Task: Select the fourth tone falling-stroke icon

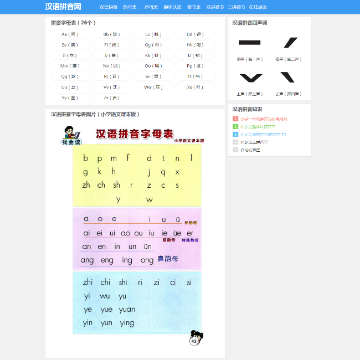Action: click(287, 77)
